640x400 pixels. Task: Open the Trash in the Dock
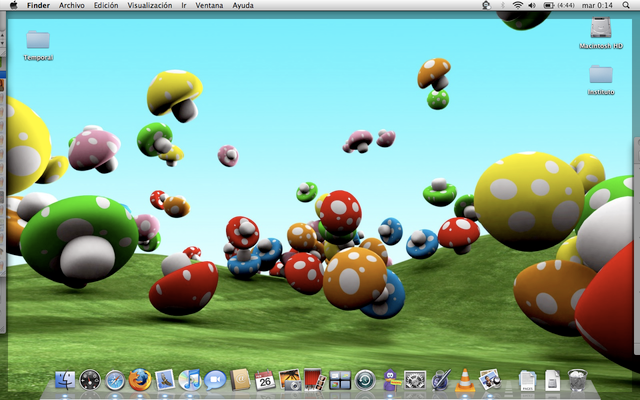(578, 380)
